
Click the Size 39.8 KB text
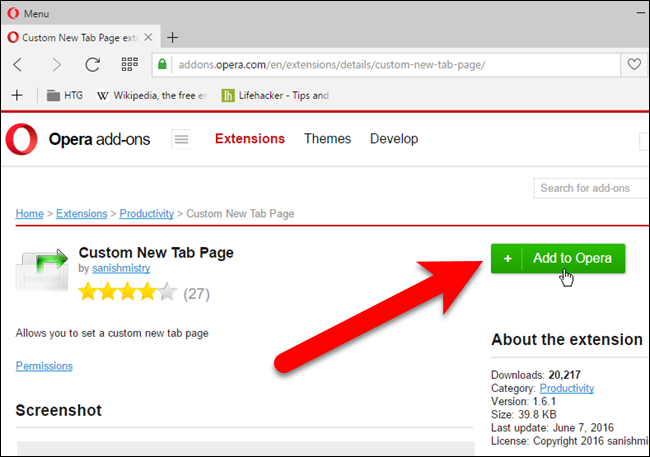(x=523, y=415)
